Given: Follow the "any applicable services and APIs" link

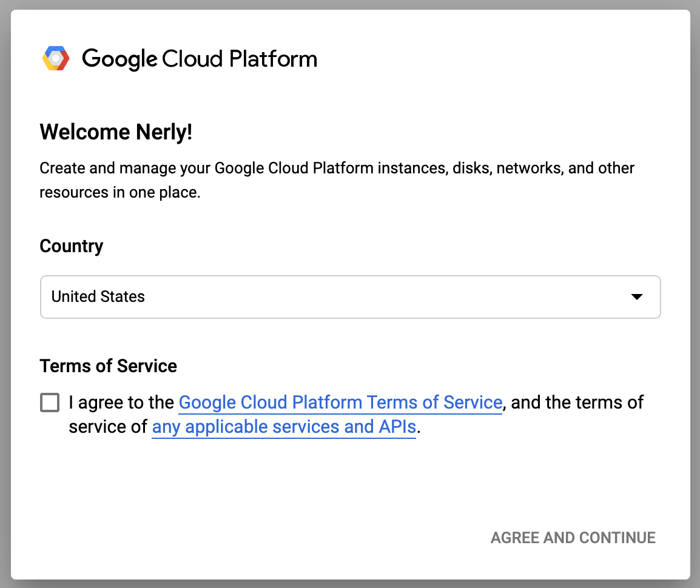Looking at the screenshot, I should pyautogui.click(x=284, y=427).
